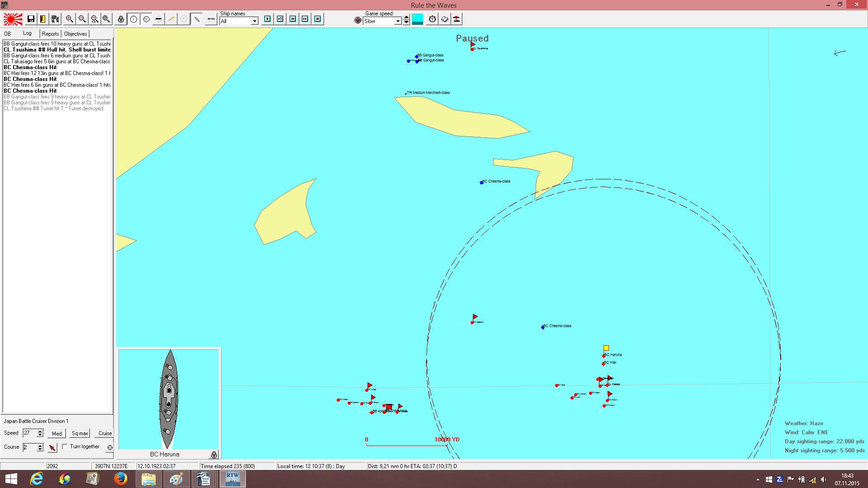Open File Explorer from the taskbar

(x=148, y=479)
